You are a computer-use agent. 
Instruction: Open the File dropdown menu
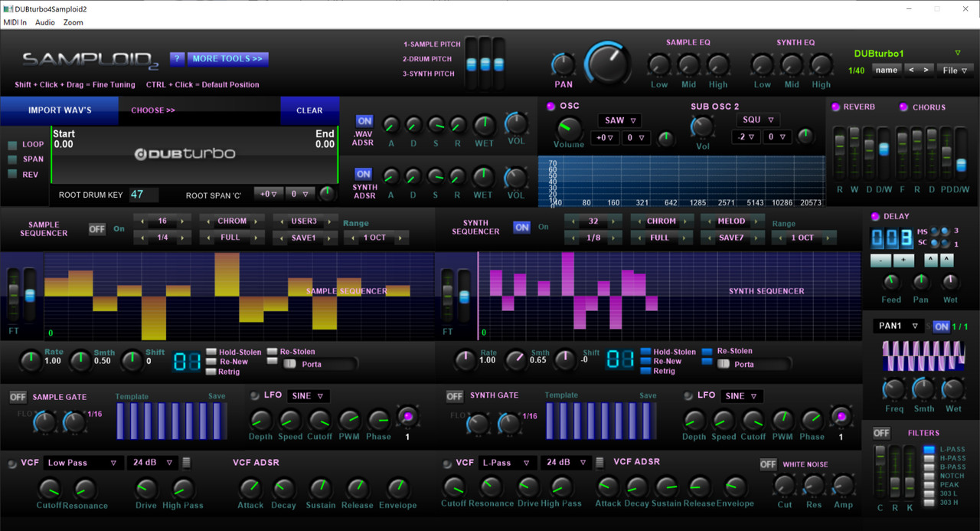[956, 70]
